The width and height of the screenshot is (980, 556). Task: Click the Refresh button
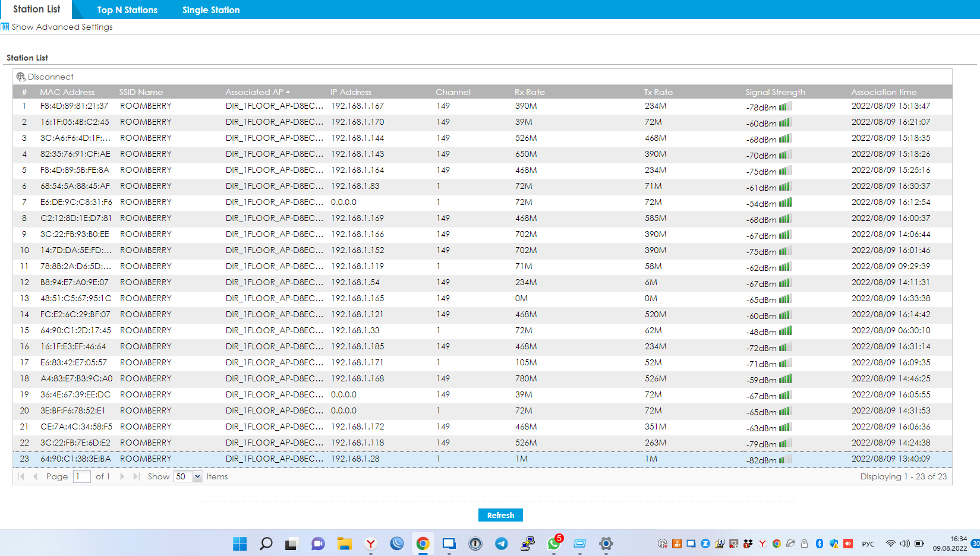pos(500,515)
